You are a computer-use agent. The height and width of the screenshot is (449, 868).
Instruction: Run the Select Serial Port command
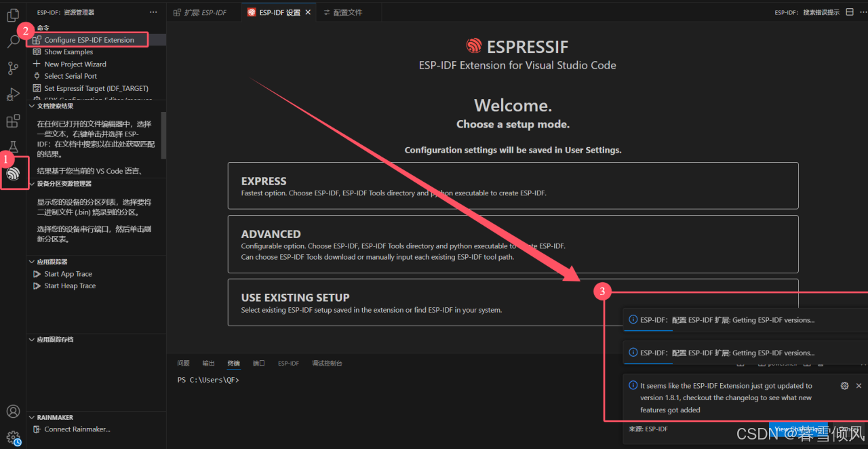click(71, 76)
